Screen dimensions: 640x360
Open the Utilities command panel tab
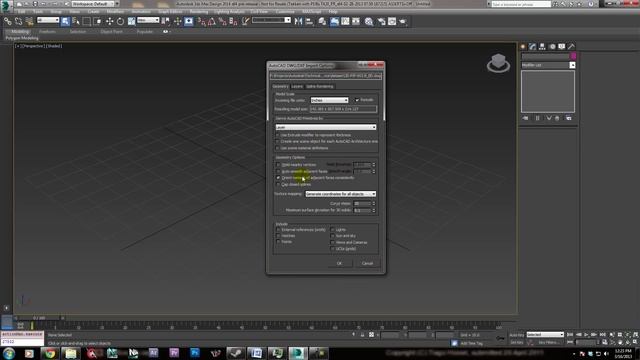(x=571, y=47)
